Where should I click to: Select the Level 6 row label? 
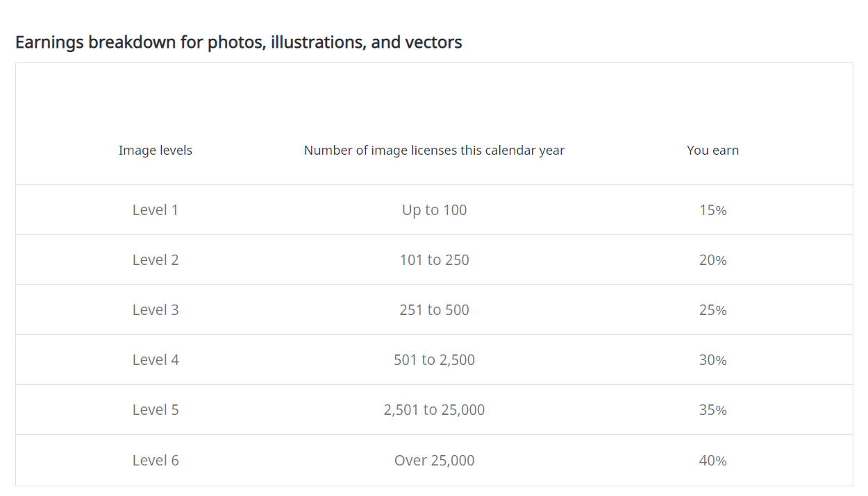[156, 461]
